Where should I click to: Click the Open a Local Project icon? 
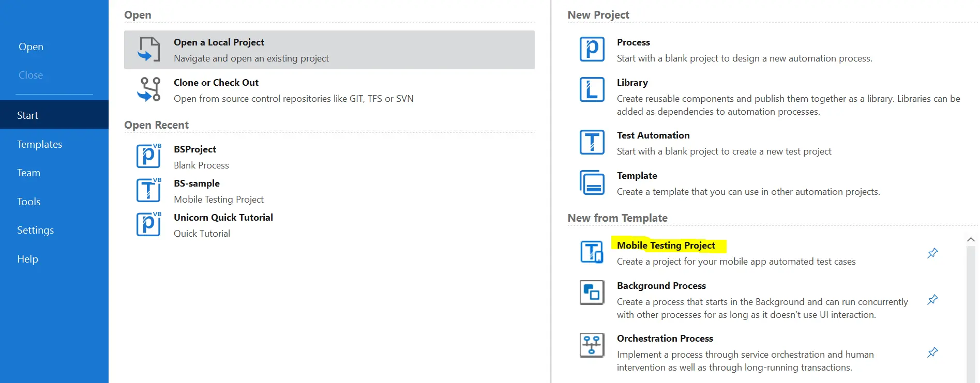pos(149,50)
